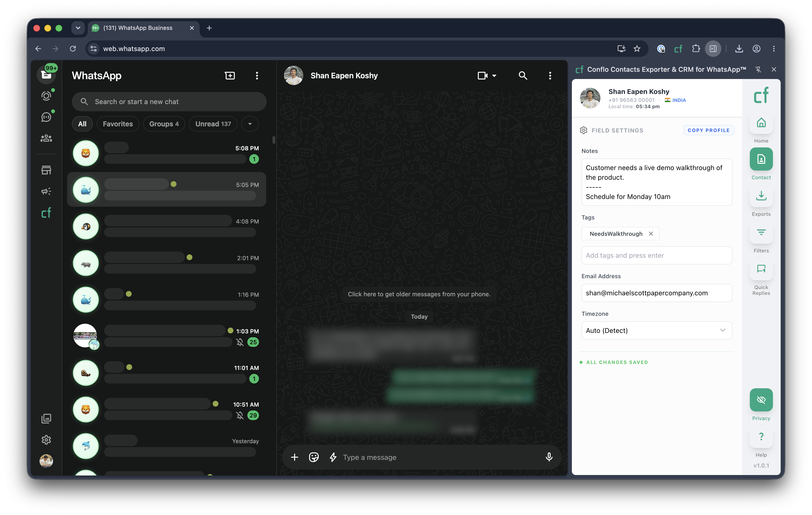Click Search or start a new chat box
The image size is (812, 515).
click(169, 102)
